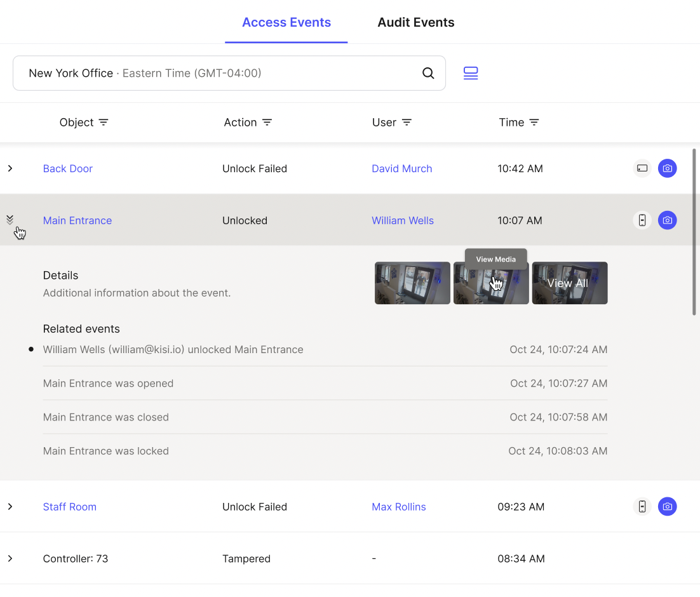This screenshot has height=597, width=700.
Task: Click the View All media button
Action: pos(569,283)
